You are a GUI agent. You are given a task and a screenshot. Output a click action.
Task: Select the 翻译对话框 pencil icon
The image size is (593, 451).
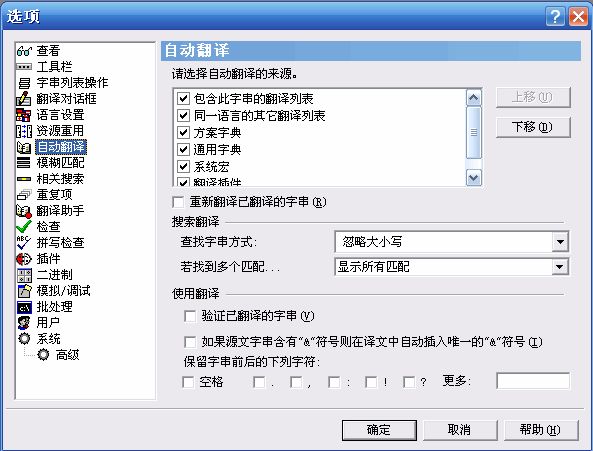[23, 99]
